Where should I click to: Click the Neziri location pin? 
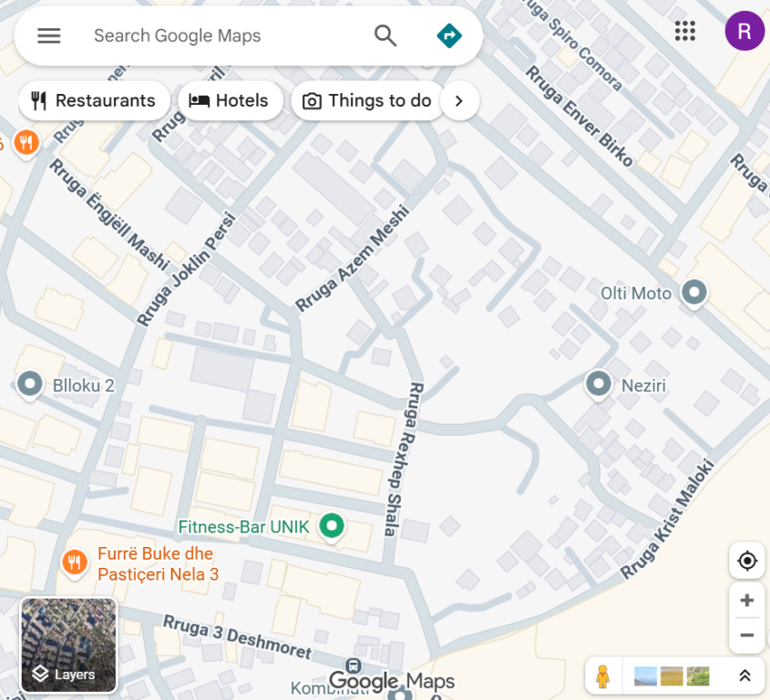click(599, 384)
